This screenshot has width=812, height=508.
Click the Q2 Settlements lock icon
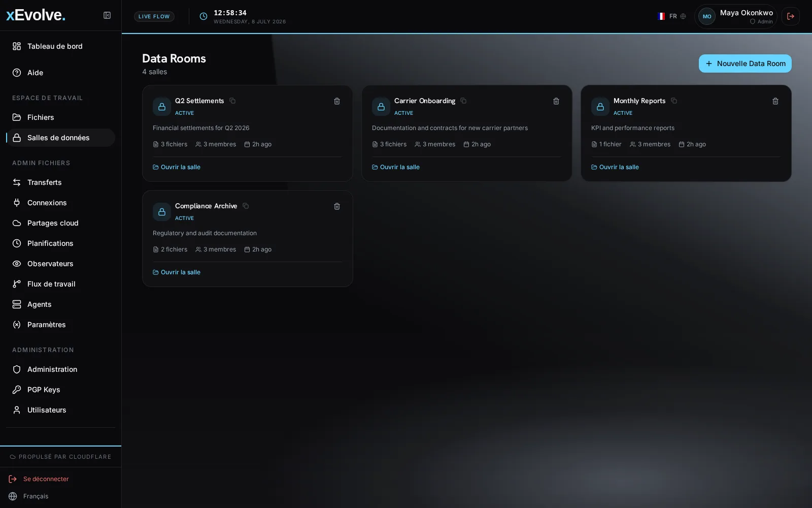[162, 107]
